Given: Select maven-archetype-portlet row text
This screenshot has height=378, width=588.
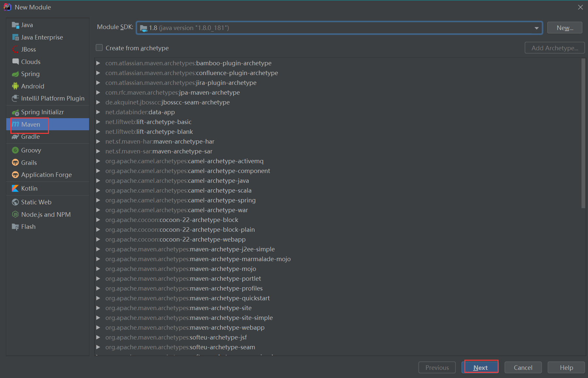Looking at the screenshot, I should [x=183, y=278].
